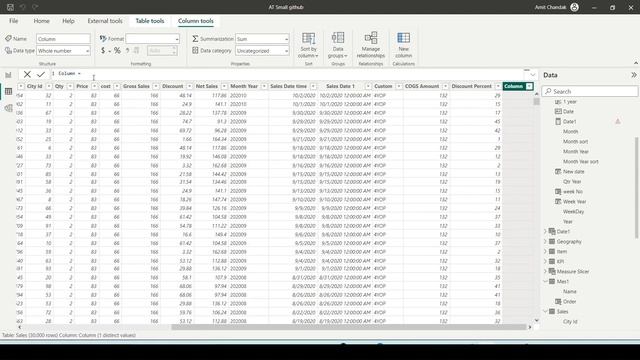Collapse the Mes1 table
Image resolution: width=640 pixels, height=360 pixels.
point(545,281)
